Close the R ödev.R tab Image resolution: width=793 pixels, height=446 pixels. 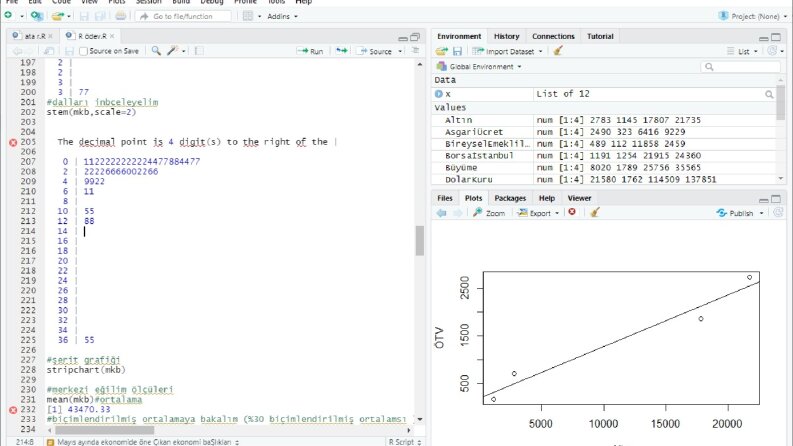tap(112, 36)
